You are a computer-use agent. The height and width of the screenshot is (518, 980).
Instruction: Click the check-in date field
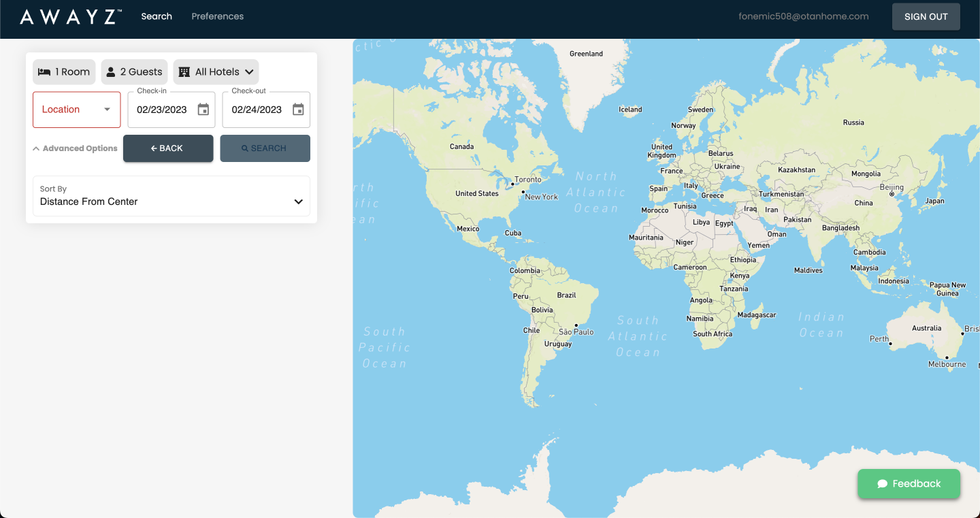click(162, 110)
